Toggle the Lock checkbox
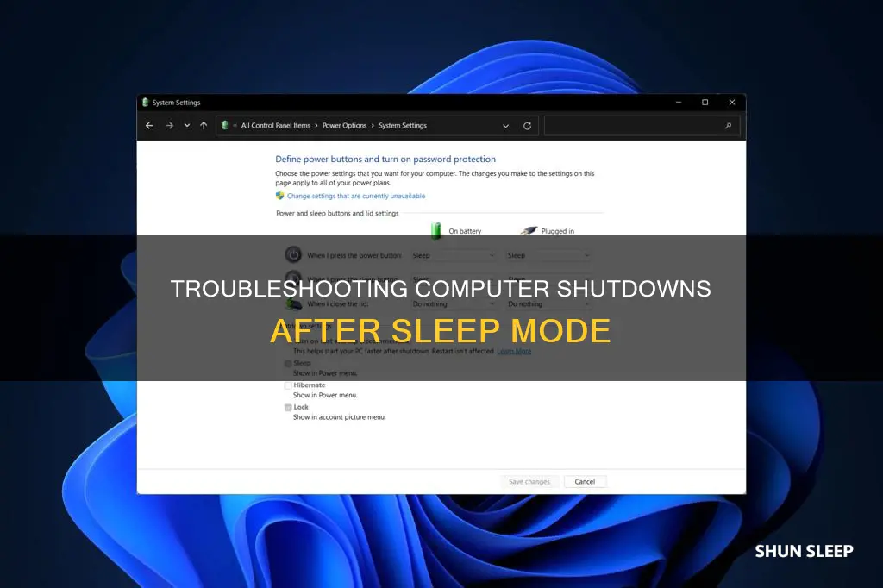The image size is (883, 588). pos(288,408)
